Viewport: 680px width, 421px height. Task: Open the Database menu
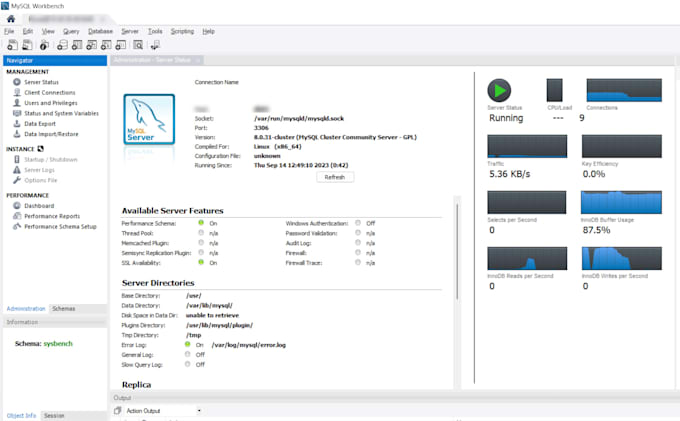(100, 31)
